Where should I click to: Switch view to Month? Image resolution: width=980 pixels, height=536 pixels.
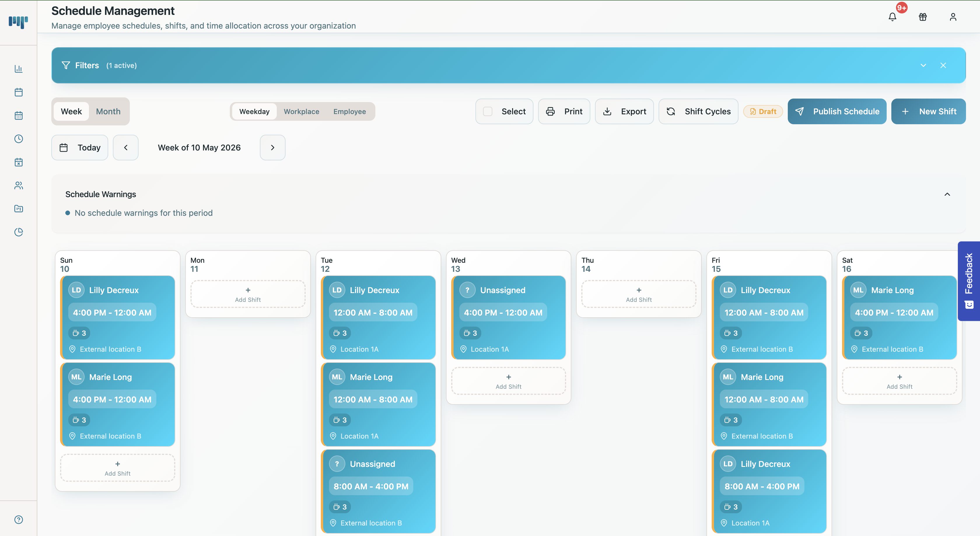coord(108,111)
